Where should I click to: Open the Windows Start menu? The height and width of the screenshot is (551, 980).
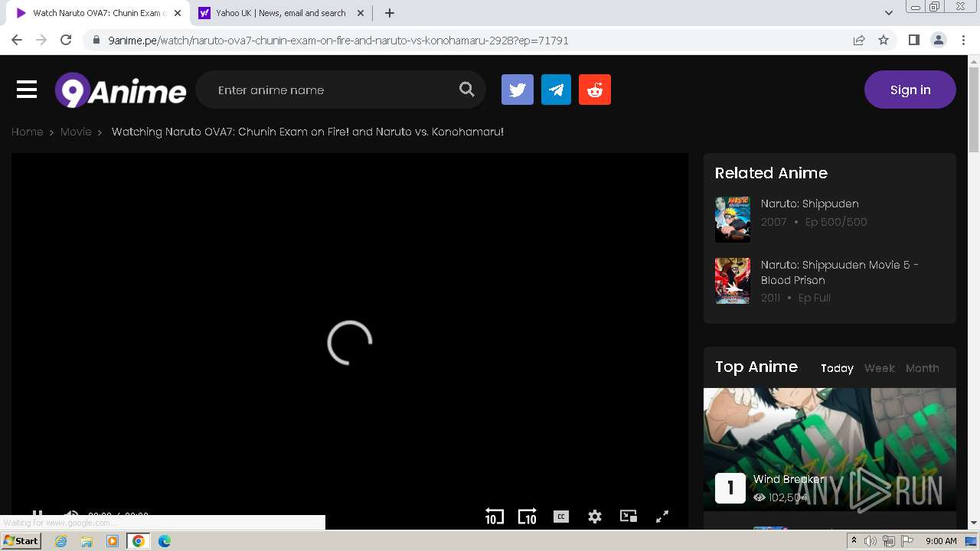21,541
